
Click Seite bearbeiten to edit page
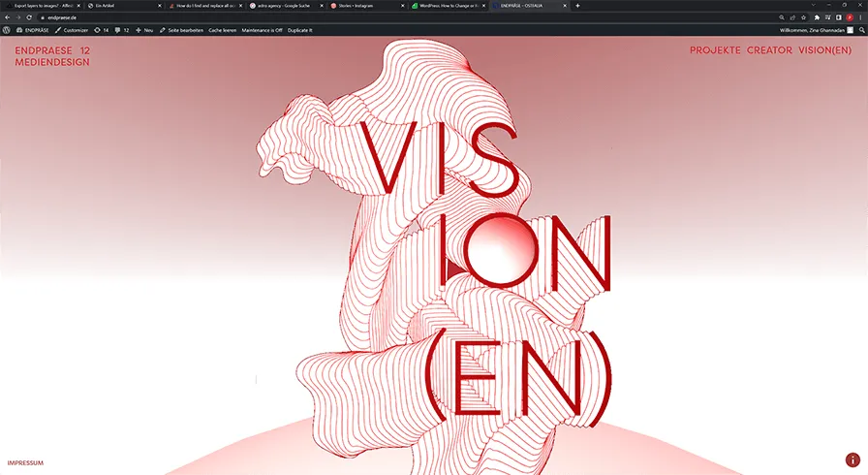(182, 30)
